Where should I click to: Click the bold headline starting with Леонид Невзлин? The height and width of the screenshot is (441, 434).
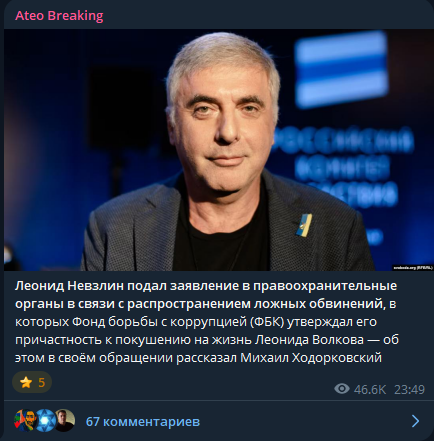click(206, 295)
